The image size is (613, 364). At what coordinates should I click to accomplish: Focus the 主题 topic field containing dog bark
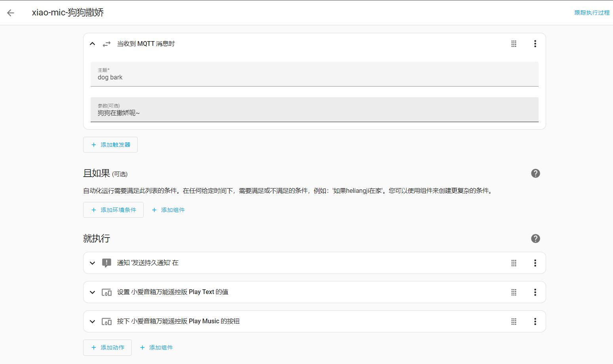(x=315, y=74)
